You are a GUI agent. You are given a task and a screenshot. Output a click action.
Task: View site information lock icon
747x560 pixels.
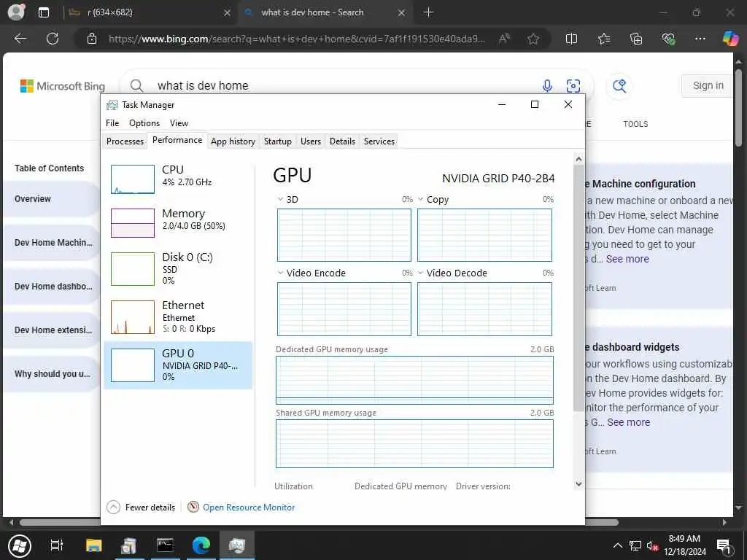(92, 39)
